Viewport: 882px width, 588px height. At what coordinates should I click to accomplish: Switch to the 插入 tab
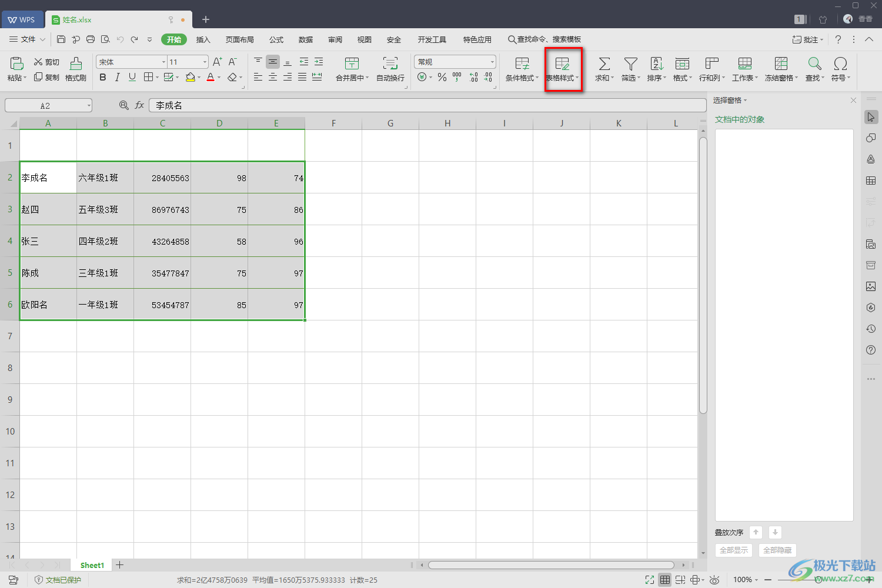point(203,39)
